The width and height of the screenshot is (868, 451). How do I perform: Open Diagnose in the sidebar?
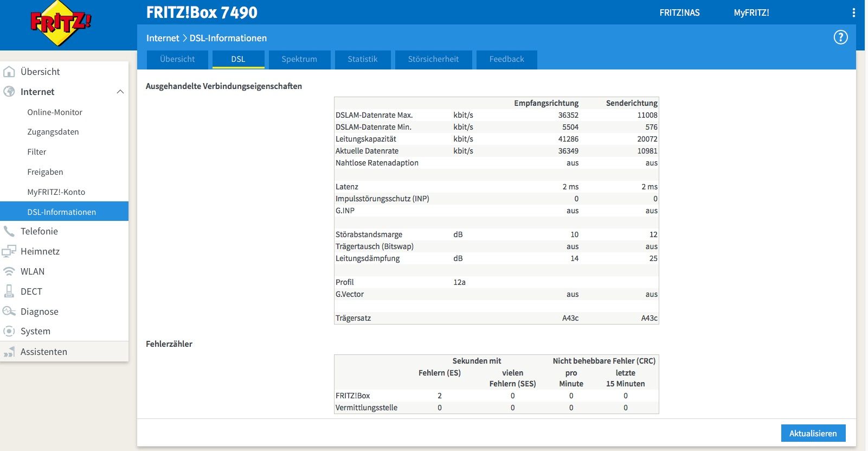tap(40, 312)
